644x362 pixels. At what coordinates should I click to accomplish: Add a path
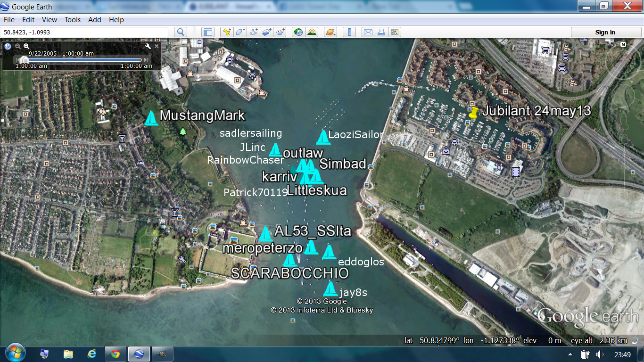tap(254, 32)
